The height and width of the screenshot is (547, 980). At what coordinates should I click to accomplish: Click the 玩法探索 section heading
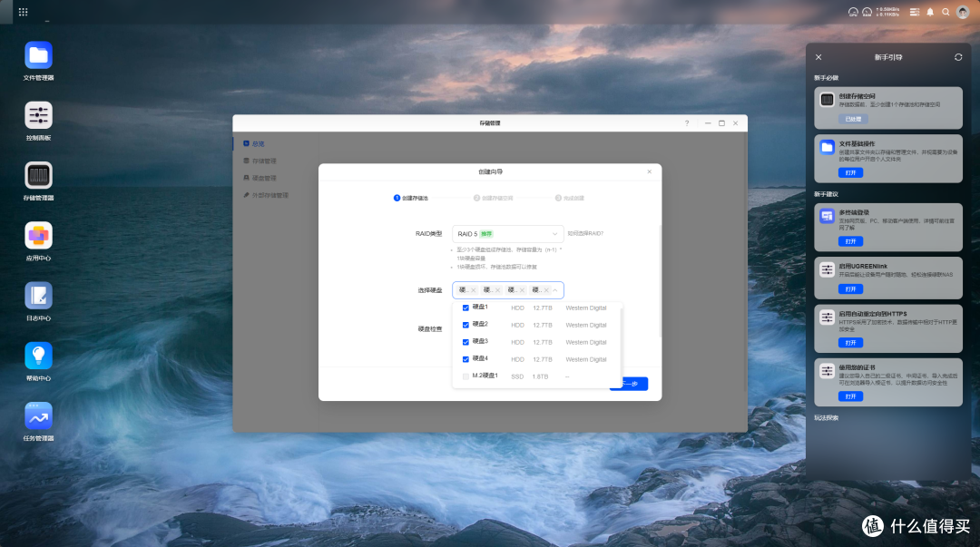tap(827, 418)
